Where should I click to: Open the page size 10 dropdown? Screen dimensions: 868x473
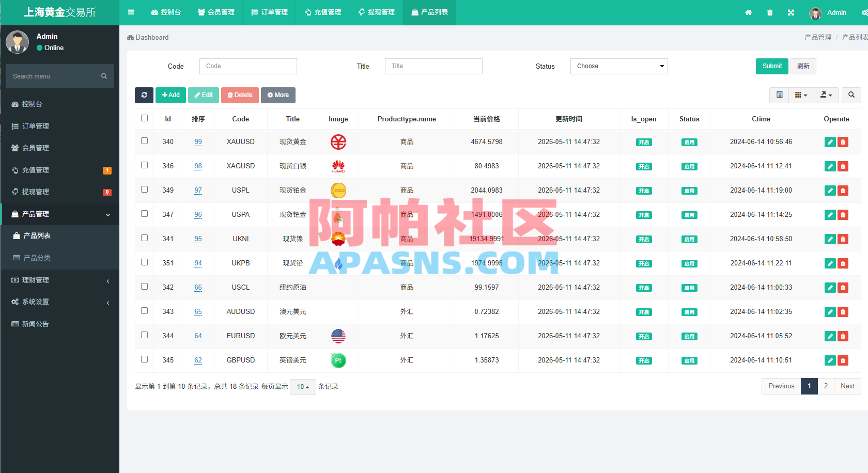[x=303, y=387]
